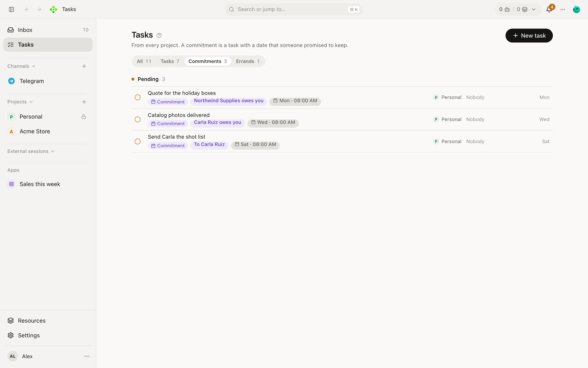This screenshot has height=368, width=588.
Task: Open Settings page
Action: pyautogui.click(x=48, y=335)
